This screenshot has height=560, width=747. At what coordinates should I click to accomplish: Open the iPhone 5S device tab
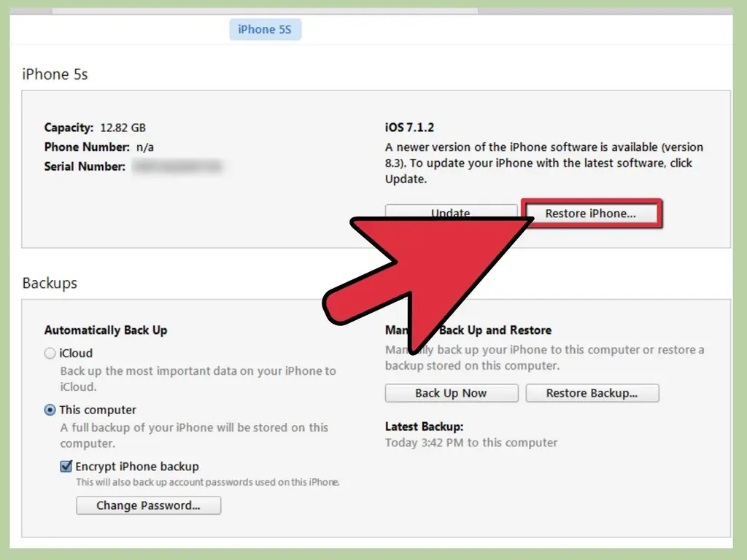coord(265,29)
